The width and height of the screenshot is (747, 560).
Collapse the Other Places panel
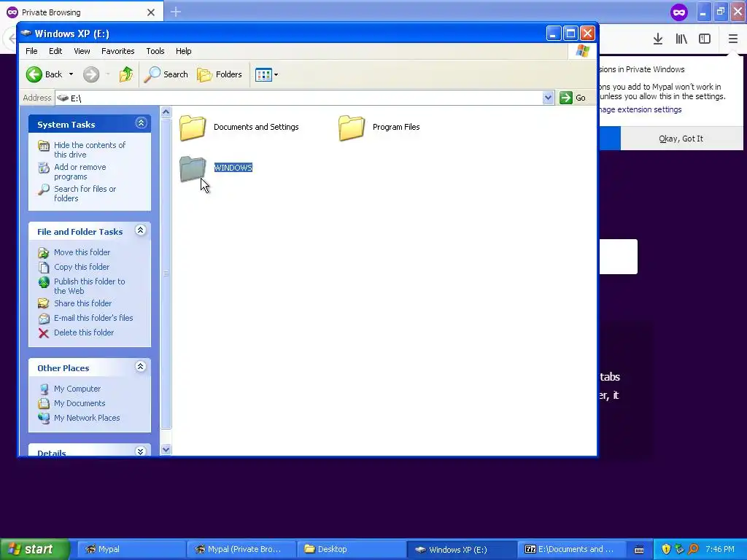click(141, 367)
